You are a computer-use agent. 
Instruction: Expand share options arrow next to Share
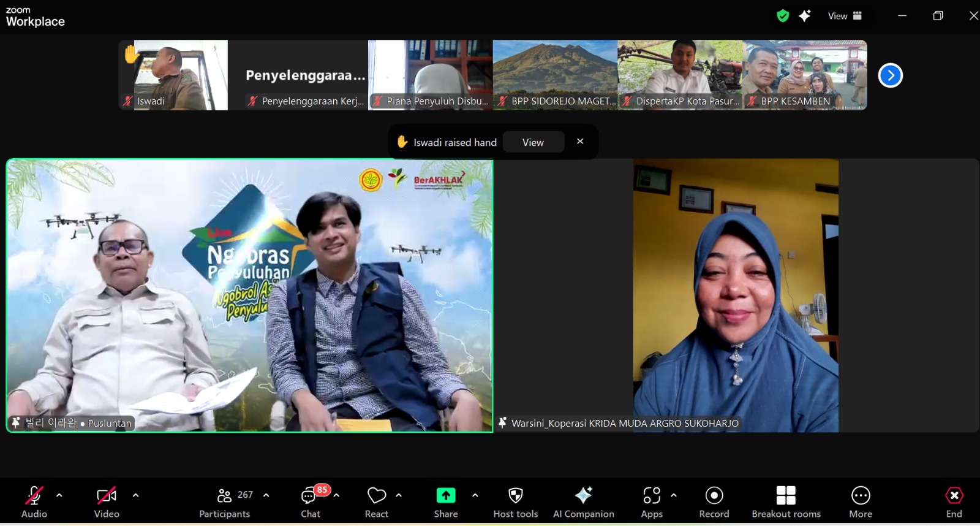[475, 495]
